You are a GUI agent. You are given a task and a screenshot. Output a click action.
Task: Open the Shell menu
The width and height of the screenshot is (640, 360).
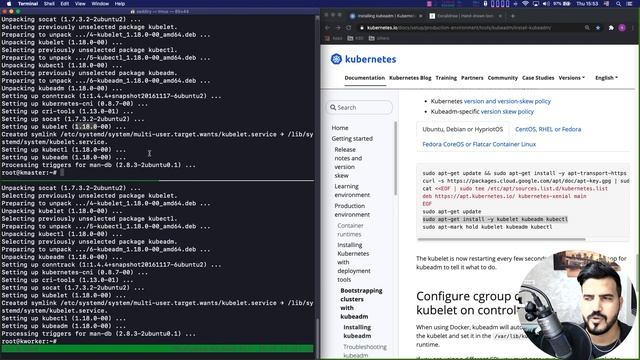pyautogui.click(x=49, y=4)
